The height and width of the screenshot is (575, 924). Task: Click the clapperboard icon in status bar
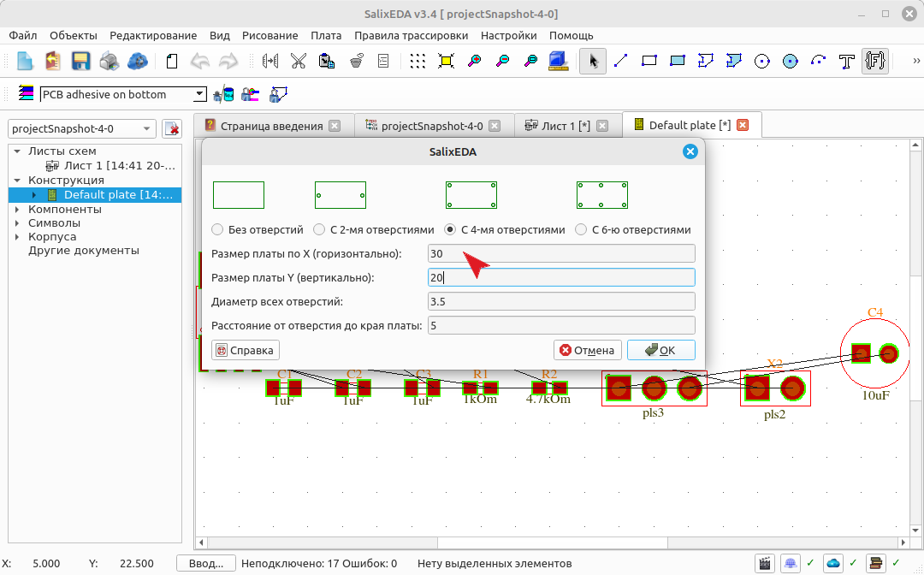click(x=764, y=563)
